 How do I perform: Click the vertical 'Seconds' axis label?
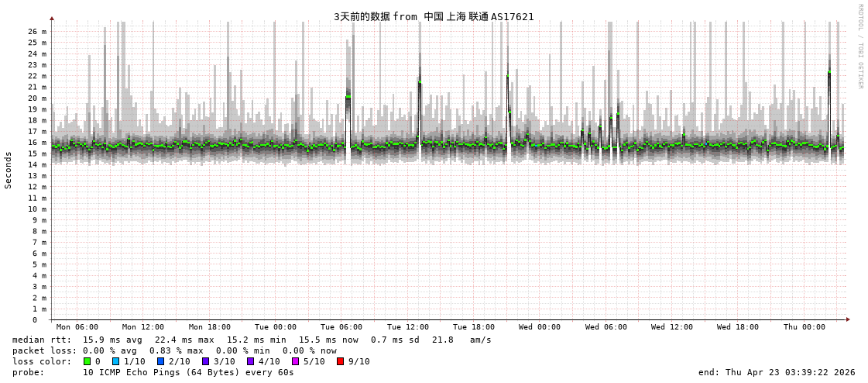9,170
